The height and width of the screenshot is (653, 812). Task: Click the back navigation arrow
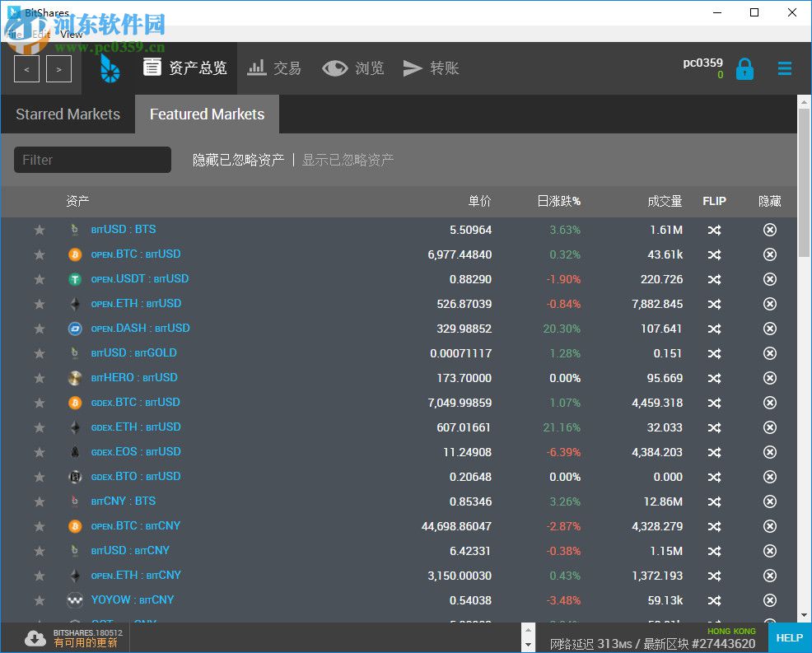[26, 71]
